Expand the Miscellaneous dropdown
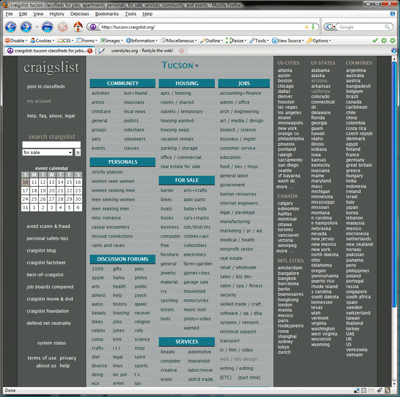Viewport: 400px width, 397px height. pos(179,41)
